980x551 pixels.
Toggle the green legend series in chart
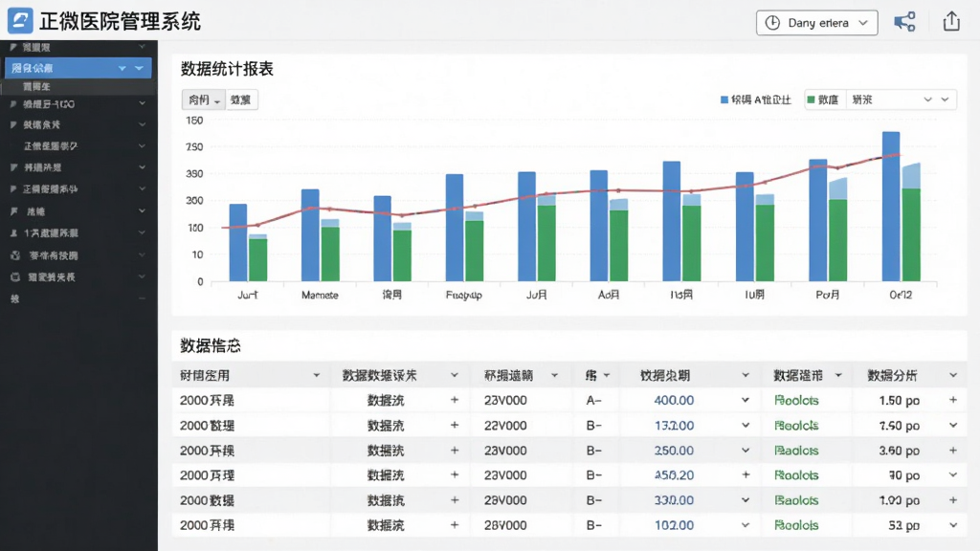(822, 99)
